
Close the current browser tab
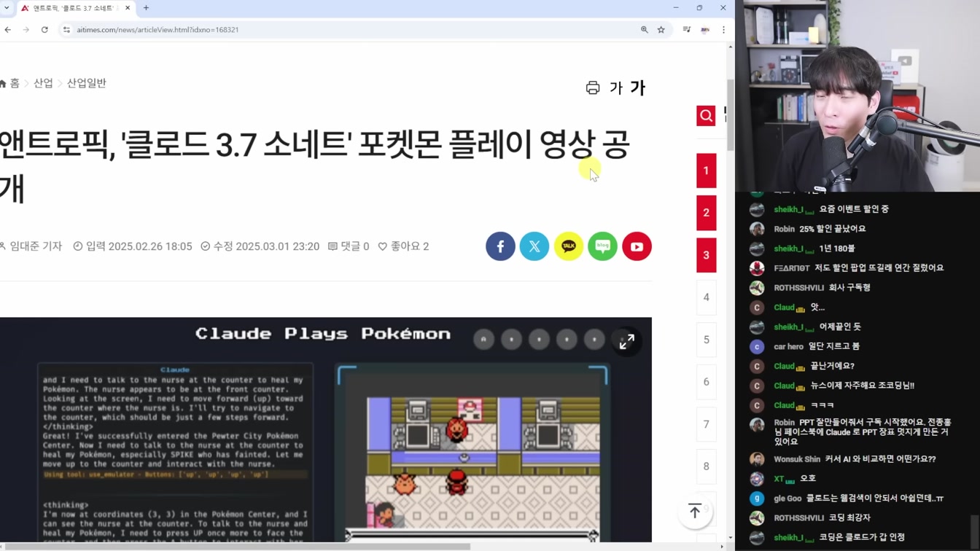pyautogui.click(x=128, y=8)
